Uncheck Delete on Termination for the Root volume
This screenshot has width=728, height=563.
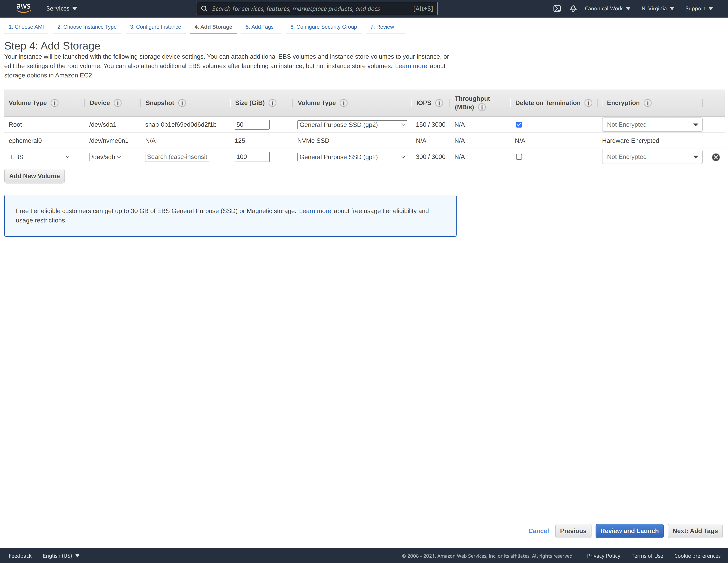(519, 124)
